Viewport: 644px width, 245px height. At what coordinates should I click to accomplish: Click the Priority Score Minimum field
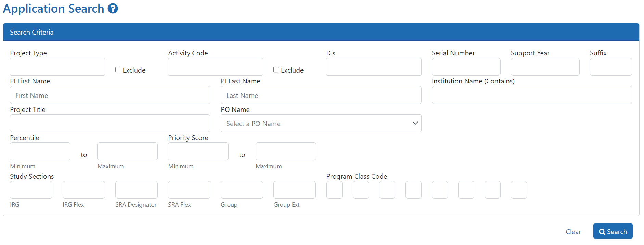(x=198, y=152)
